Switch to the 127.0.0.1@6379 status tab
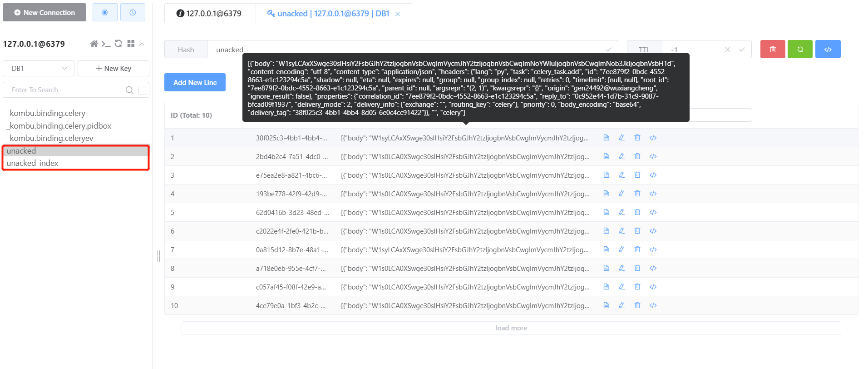 tap(209, 14)
